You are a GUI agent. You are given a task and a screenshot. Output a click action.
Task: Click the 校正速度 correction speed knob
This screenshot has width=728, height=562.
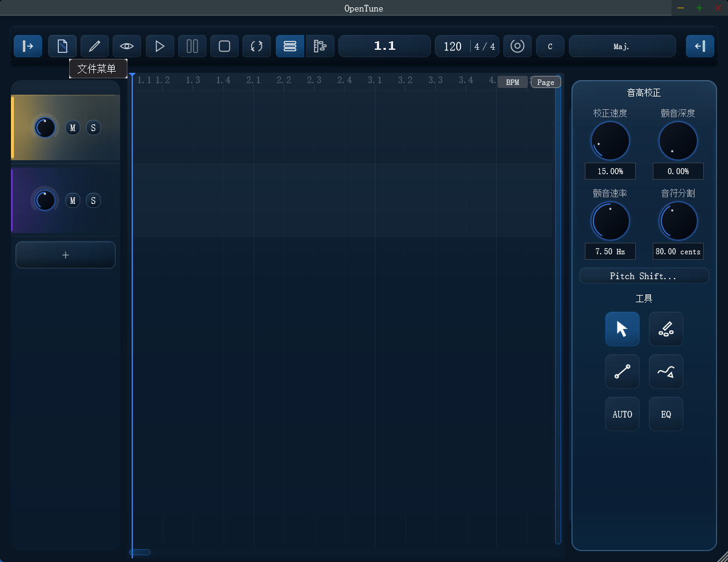click(610, 141)
